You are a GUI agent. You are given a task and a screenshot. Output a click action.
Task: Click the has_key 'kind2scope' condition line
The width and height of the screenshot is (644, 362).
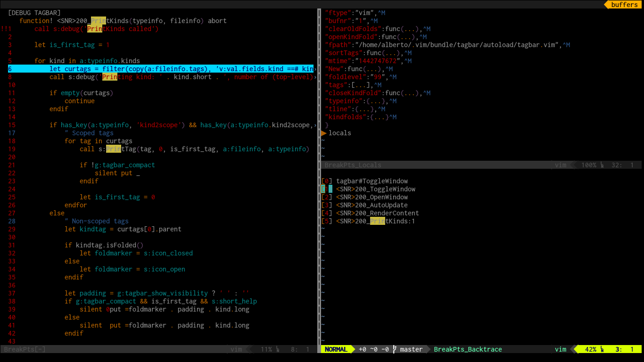182,125
